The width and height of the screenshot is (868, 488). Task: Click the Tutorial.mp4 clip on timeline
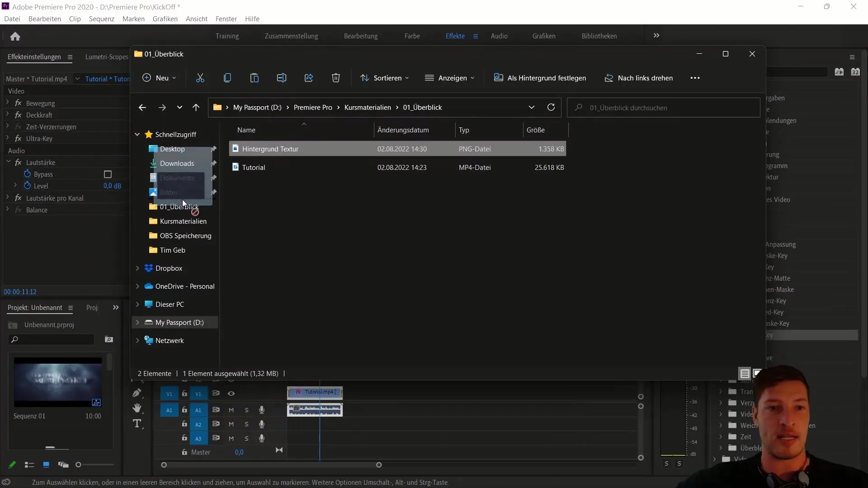point(315,391)
